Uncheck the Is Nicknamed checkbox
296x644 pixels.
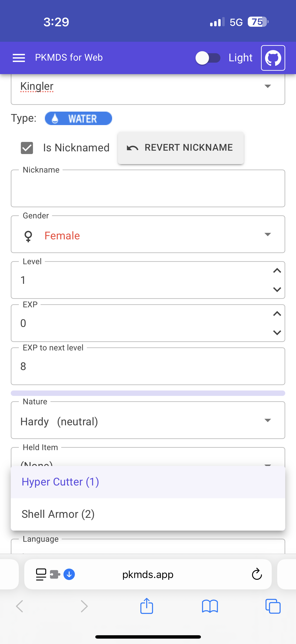click(x=27, y=148)
